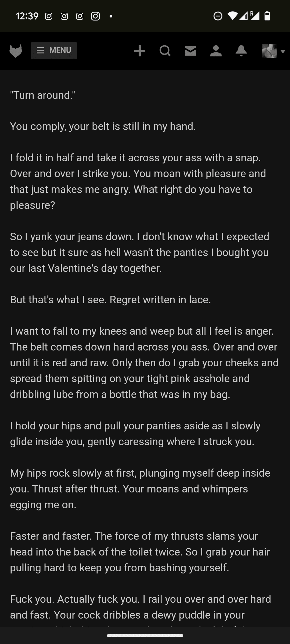The width and height of the screenshot is (290, 644).
Task: Click the user avatar thumbnail
Action: pos(269,51)
